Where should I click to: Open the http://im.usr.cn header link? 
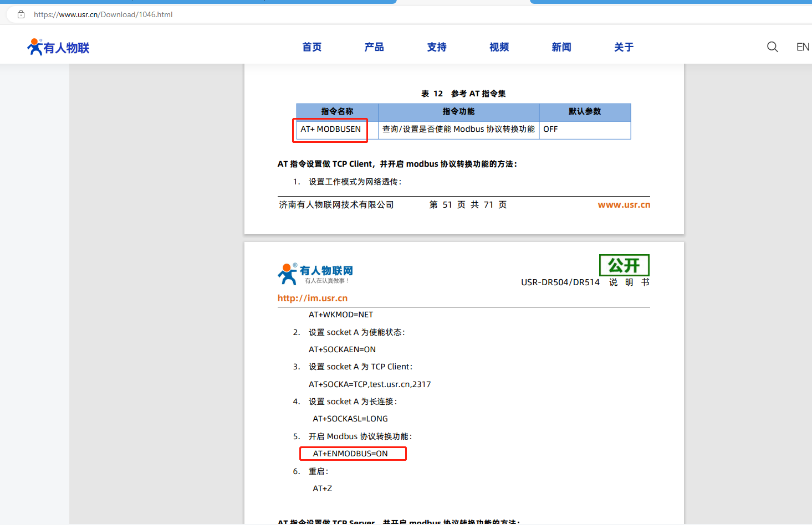(x=313, y=298)
